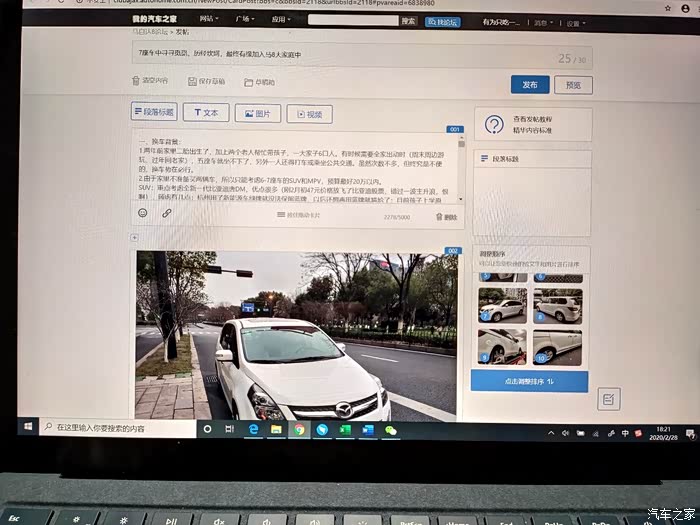This screenshot has height=525, width=700.
Task: Switch to Chrome in taskbar
Action: point(299,430)
